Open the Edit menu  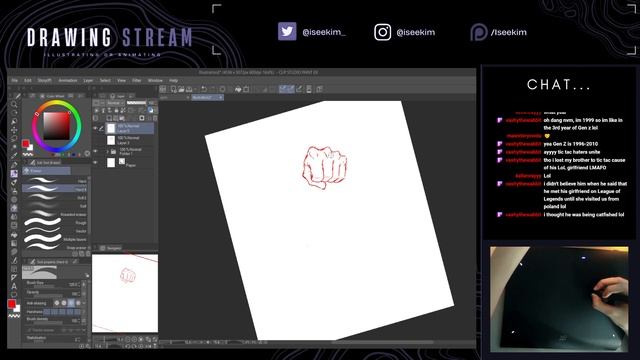click(x=28, y=80)
